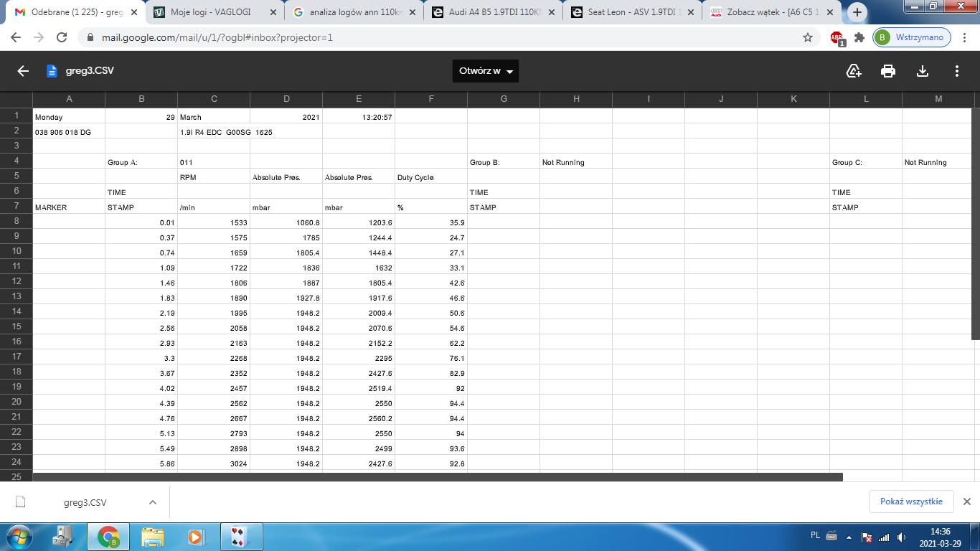Viewport: 980px width, 551px height.
Task: Click the cell '038 906 018 DG'
Action: (x=69, y=132)
